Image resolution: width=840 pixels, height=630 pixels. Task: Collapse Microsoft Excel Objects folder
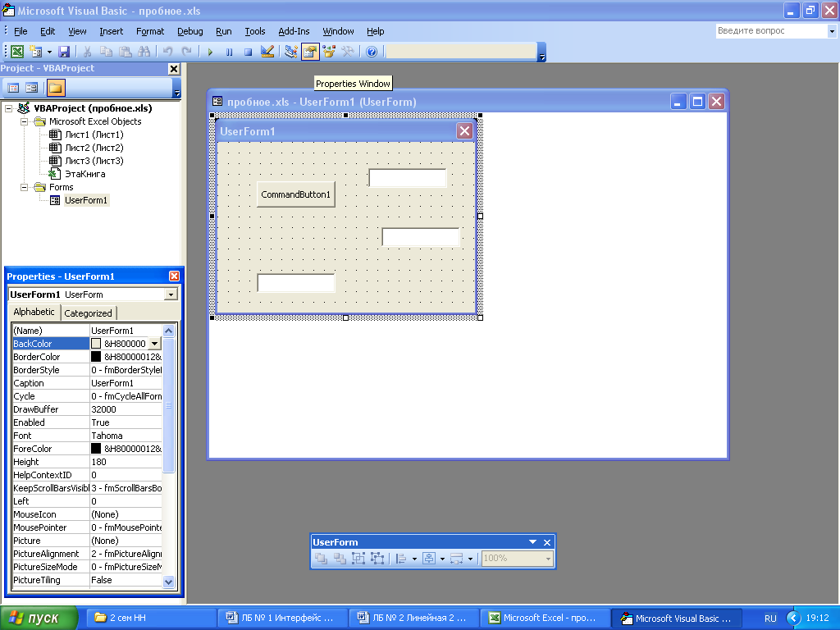tap(24, 121)
